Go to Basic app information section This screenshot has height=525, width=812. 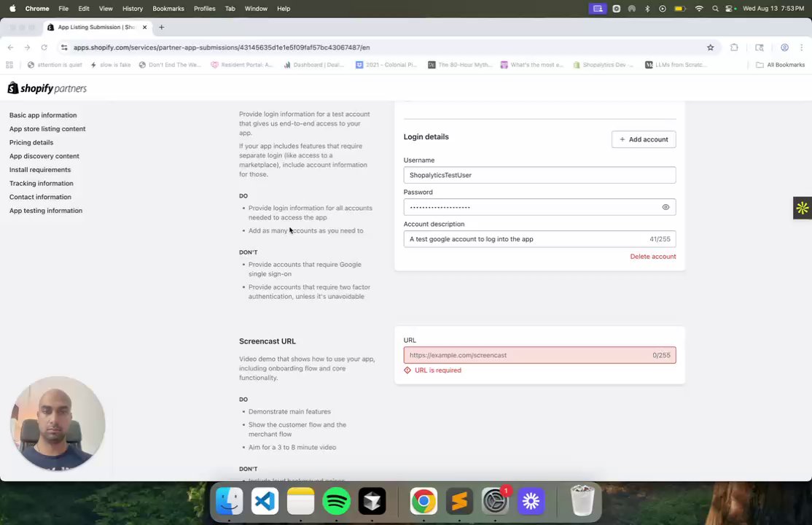(43, 115)
